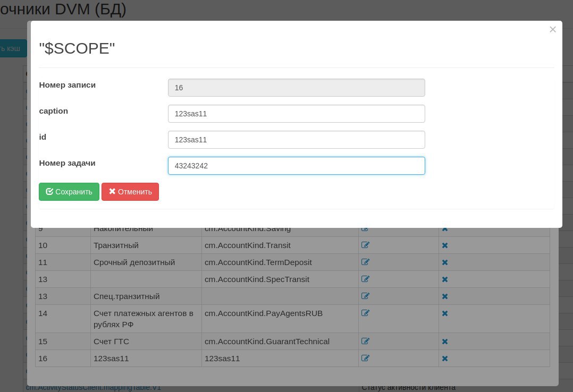Close the $SCOPE dialog with X
Screen dimensions: 573x392
[x=553, y=30]
